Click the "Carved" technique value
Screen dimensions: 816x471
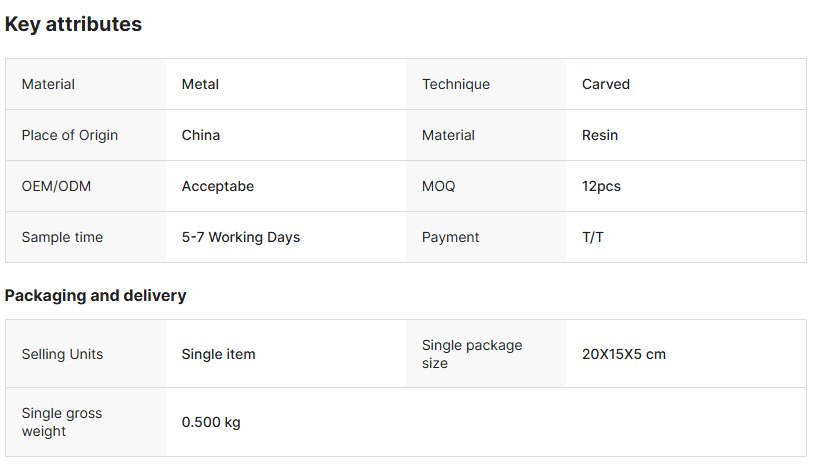[x=606, y=84]
